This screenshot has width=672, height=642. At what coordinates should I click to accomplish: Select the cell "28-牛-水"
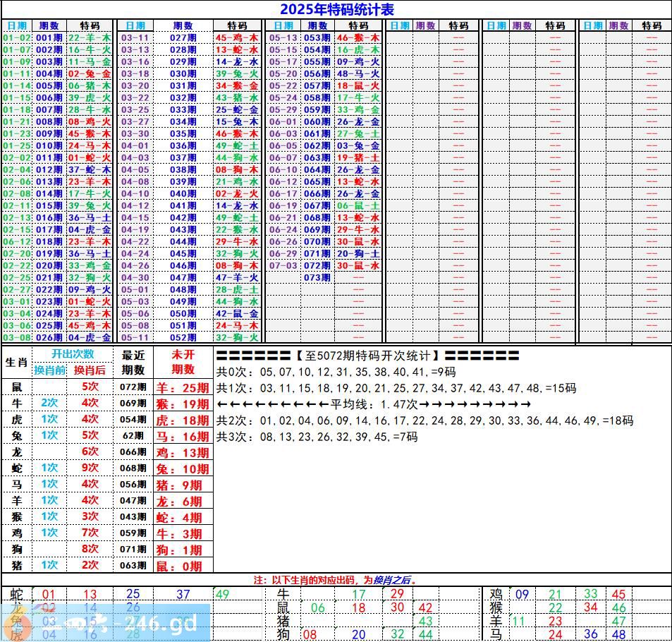pos(90,110)
